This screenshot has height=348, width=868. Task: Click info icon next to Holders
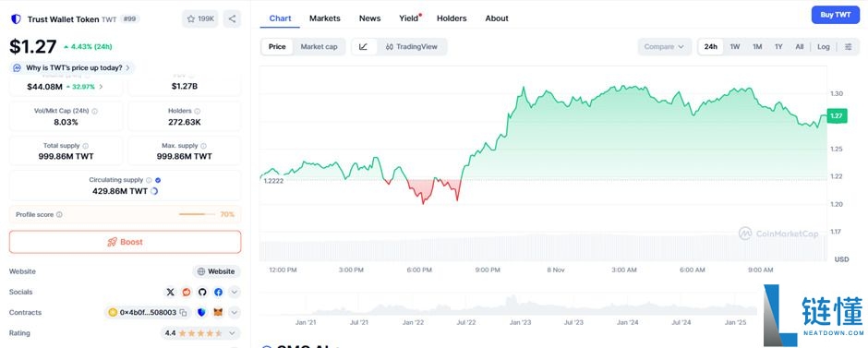point(197,111)
